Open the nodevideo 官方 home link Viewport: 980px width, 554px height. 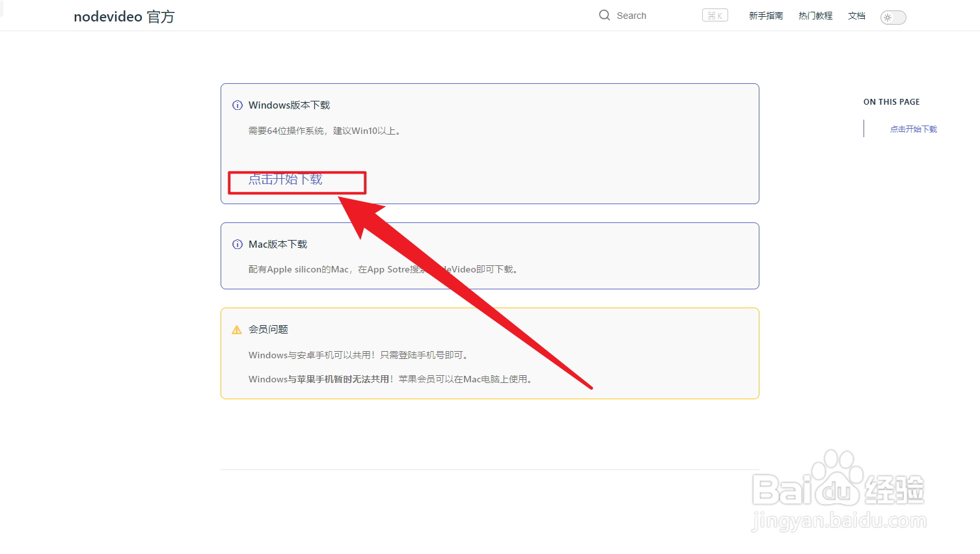(x=124, y=16)
